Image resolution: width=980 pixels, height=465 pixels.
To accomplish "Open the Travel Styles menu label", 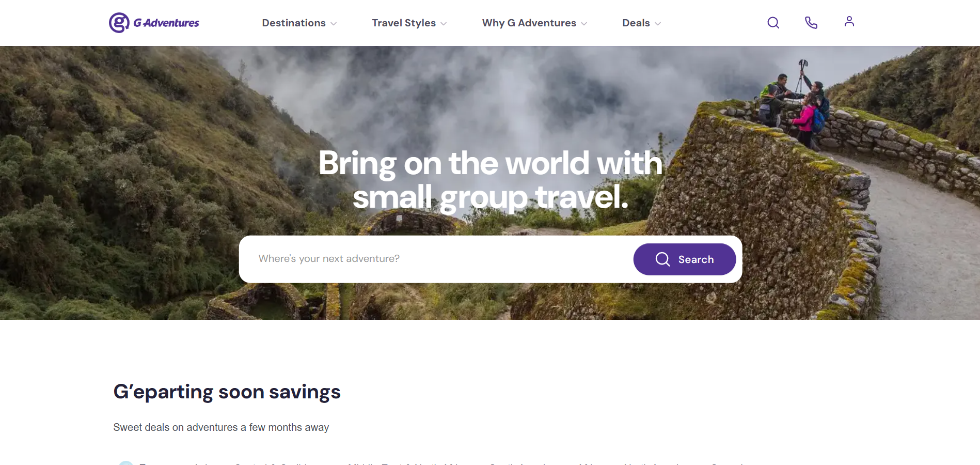I will click(x=404, y=23).
